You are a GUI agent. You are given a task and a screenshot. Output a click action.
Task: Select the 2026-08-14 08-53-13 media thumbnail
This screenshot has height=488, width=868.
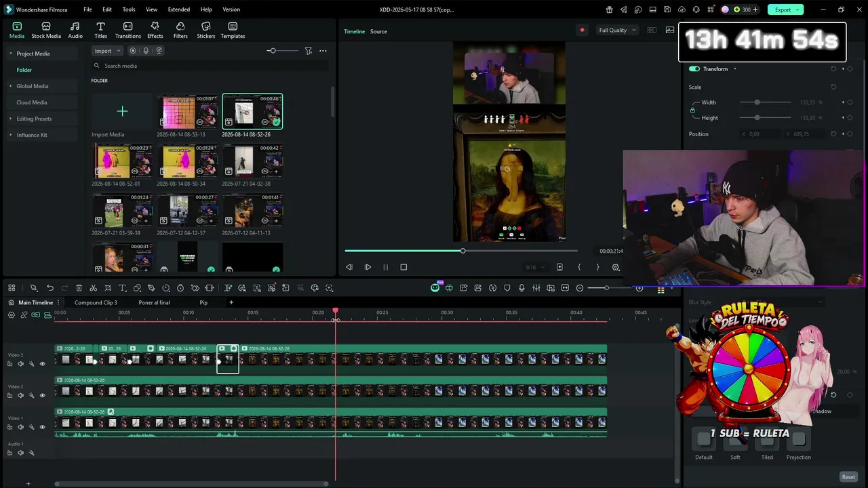point(188,111)
